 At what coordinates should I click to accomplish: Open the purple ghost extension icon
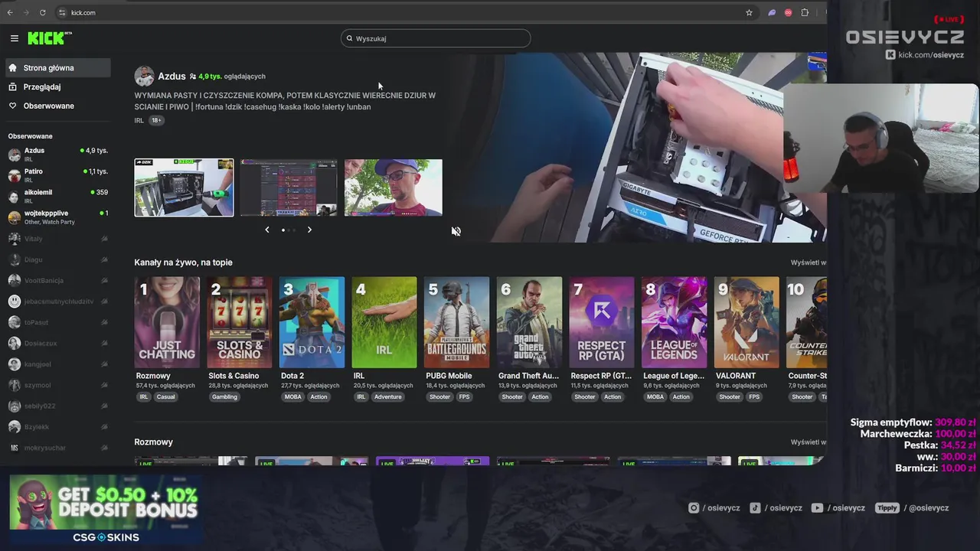tap(772, 12)
